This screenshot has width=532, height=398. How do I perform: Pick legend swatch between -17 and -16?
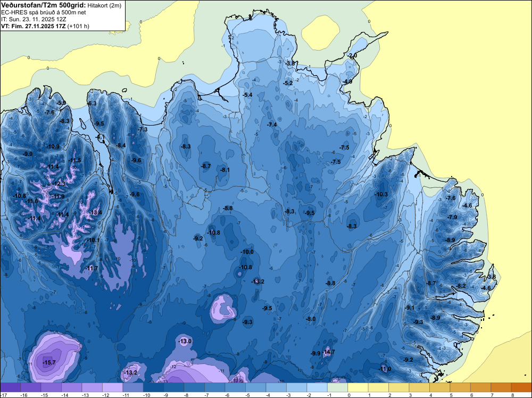(11, 387)
